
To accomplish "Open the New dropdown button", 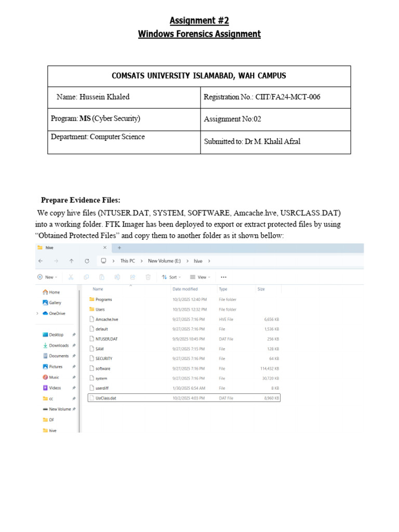I will click(x=47, y=277).
